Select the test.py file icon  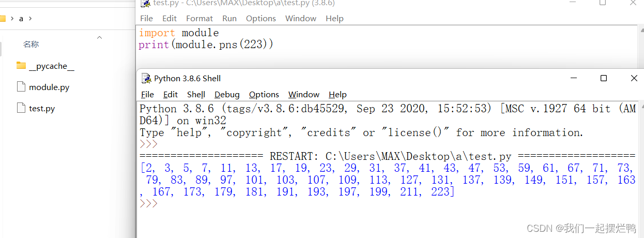click(x=21, y=108)
